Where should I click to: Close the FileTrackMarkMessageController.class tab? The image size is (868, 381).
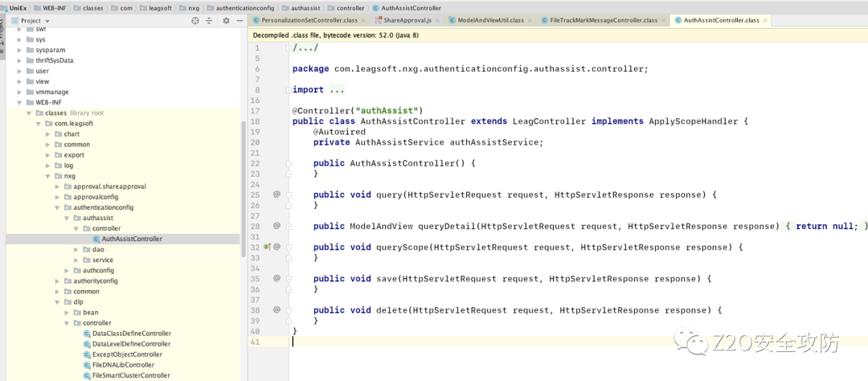pyautogui.click(x=664, y=20)
